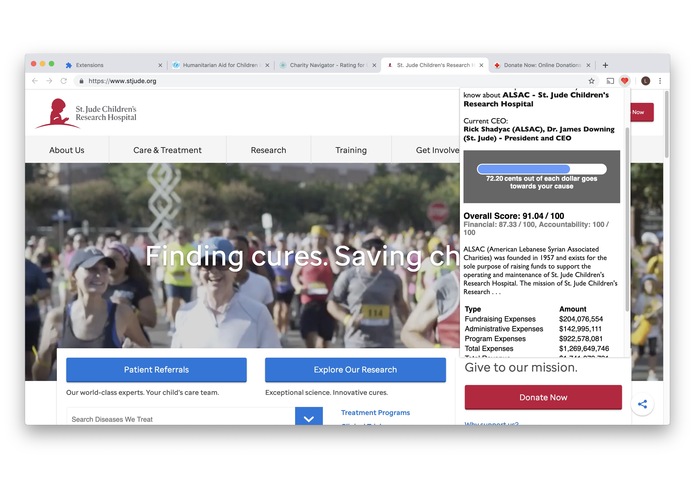Viewport: 695px width, 494px height.
Task: Open the Treatment Programs link
Action: point(375,412)
